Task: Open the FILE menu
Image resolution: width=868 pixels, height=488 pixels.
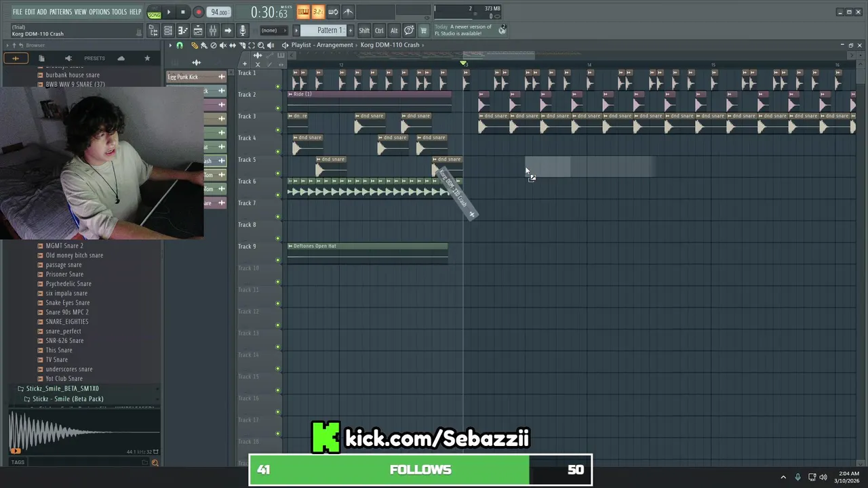Action: tap(18, 12)
